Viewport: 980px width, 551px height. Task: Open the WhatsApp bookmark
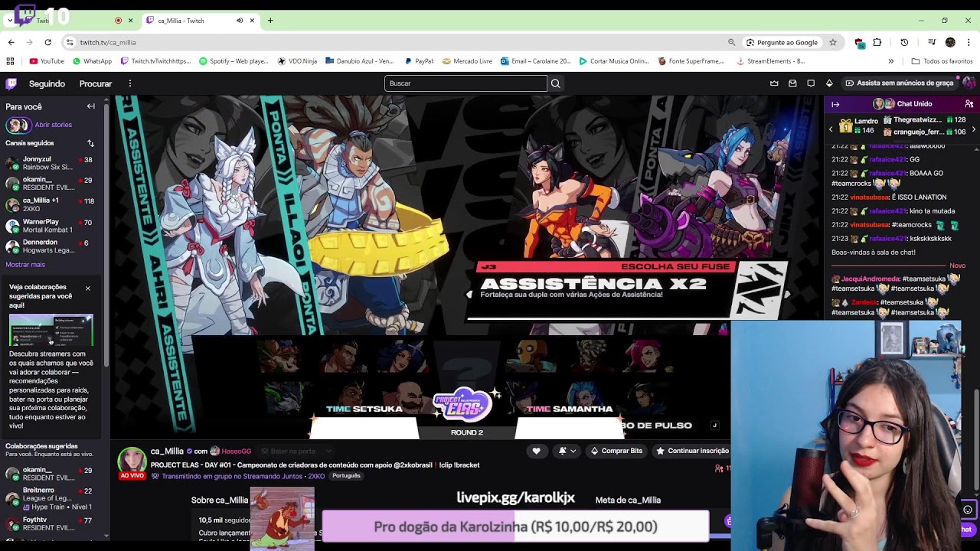(92, 61)
